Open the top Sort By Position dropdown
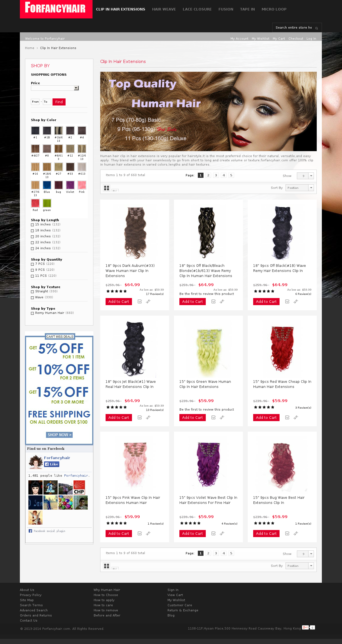The image size is (342, 644). [x=299, y=188]
